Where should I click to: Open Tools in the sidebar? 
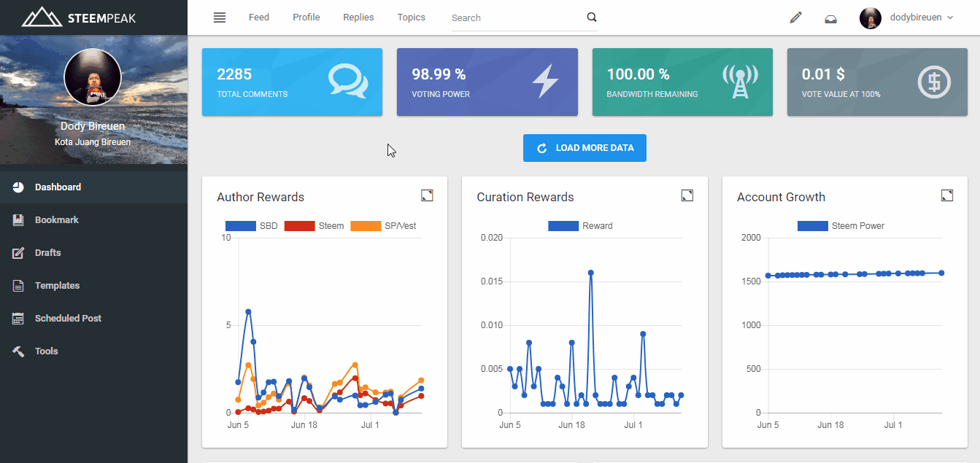click(x=46, y=351)
